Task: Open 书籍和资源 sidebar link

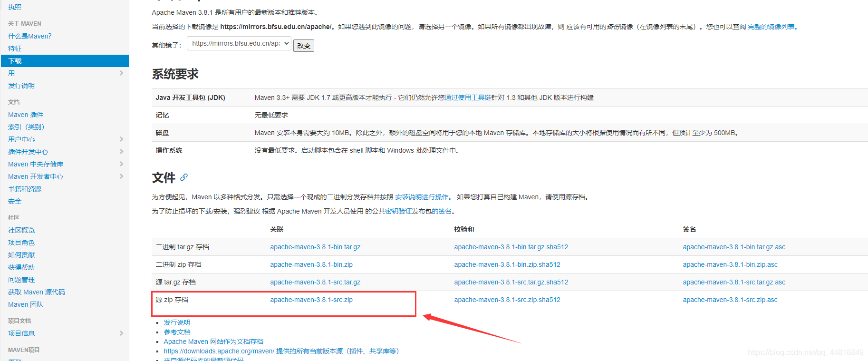Action: tap(25, 189)
